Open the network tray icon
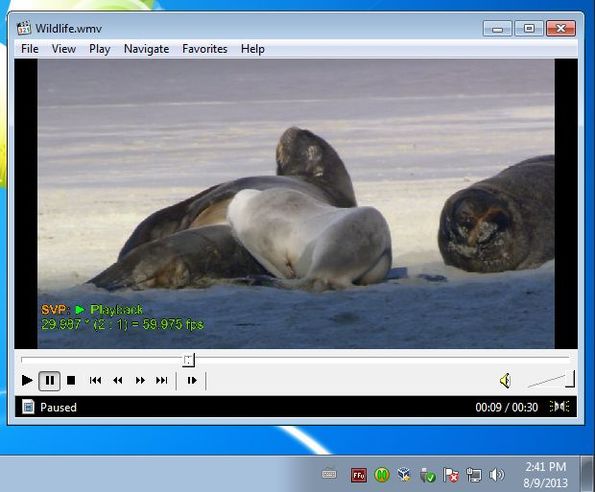This screenshot has height=492, width=595. click(x=474, y=475)
